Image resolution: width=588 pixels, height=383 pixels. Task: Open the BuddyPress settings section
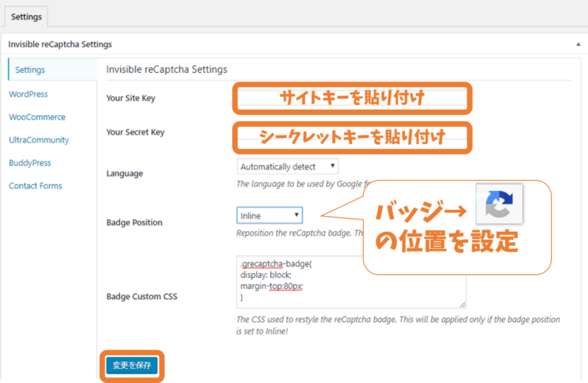click(x=30, y=163)
